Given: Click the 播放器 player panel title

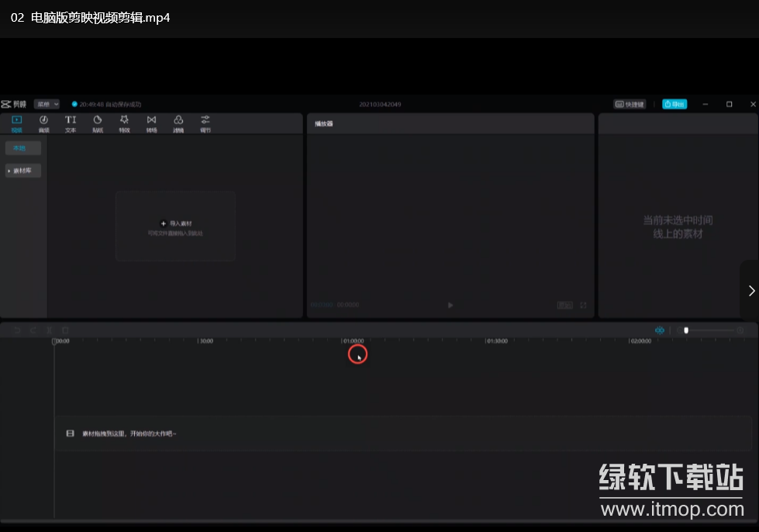Looking at the screenshot, I should [324, 123].
